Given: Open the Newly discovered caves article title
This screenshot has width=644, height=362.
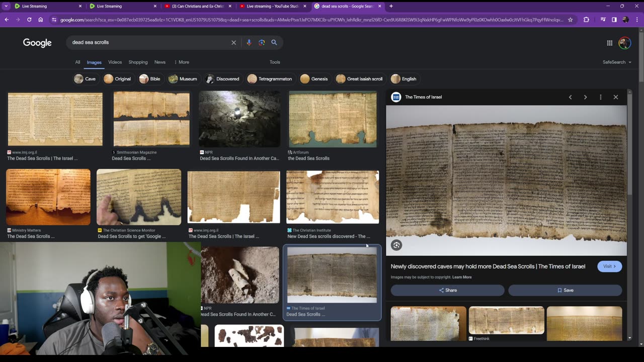Looking at the screenshot, I should coord(488,266).
